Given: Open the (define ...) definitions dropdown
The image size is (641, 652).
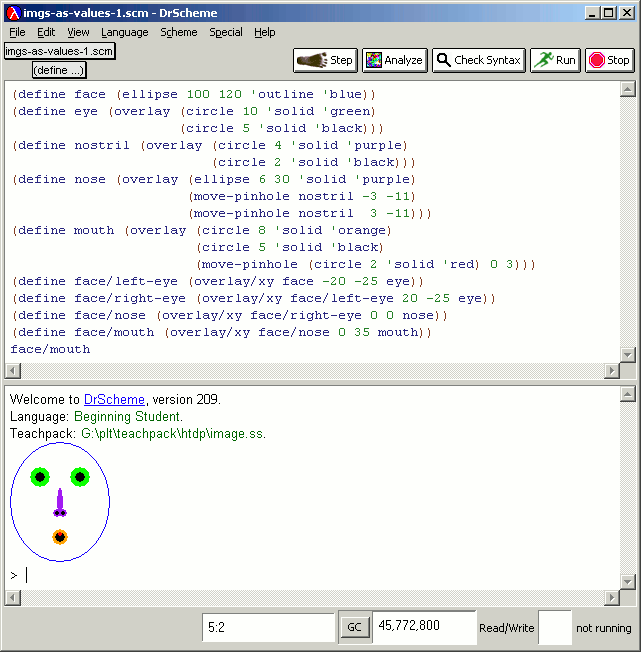Looking at the screenshot, I should point(59,70).
